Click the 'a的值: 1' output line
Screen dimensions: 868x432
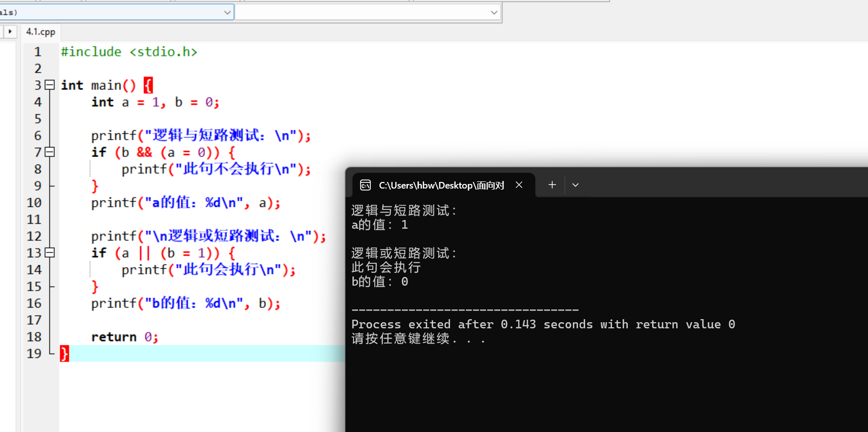380,225
